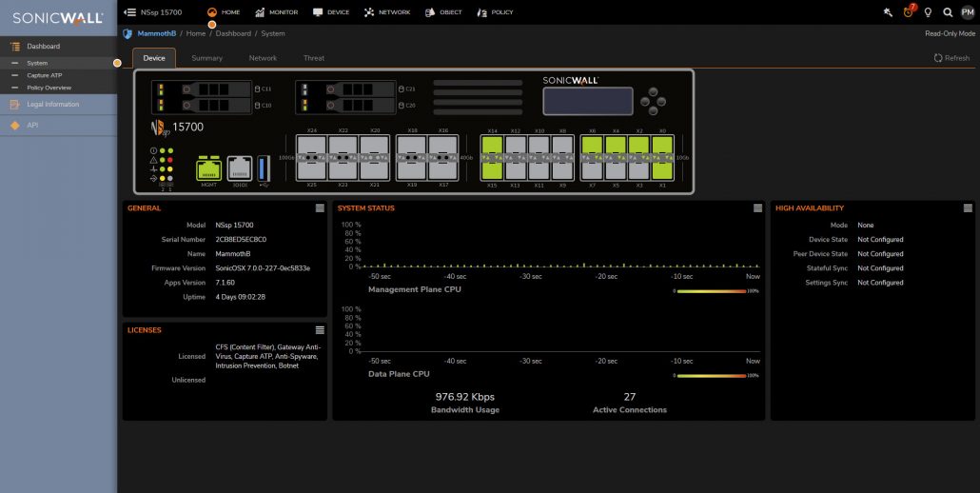The image size is (980, 493).
Task: Select green port X14
Action: tap(493, 146)
